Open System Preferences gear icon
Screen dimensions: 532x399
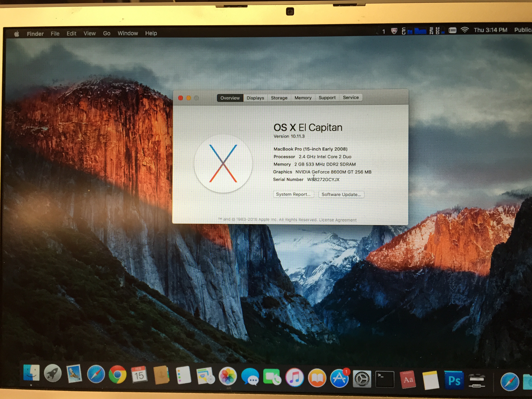[x=362, y=379]
